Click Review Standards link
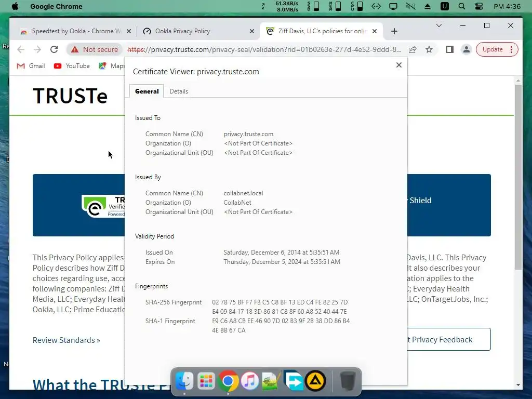This screenshot has width=532, height=399. pos(66,340)
